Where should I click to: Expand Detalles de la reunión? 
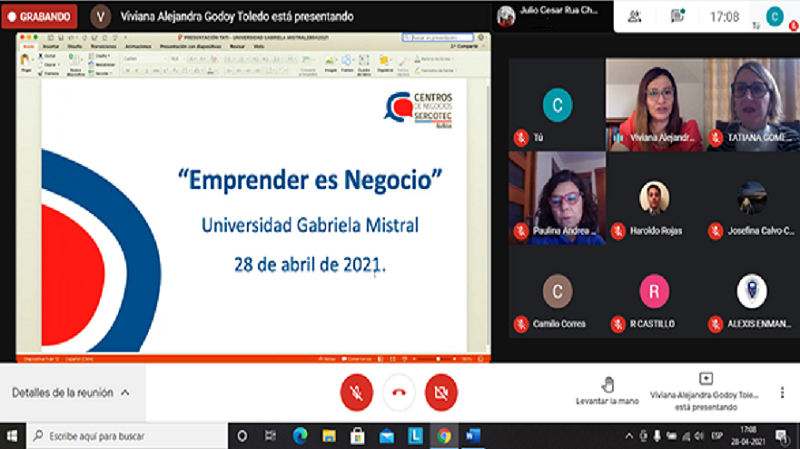coord(71,393)
